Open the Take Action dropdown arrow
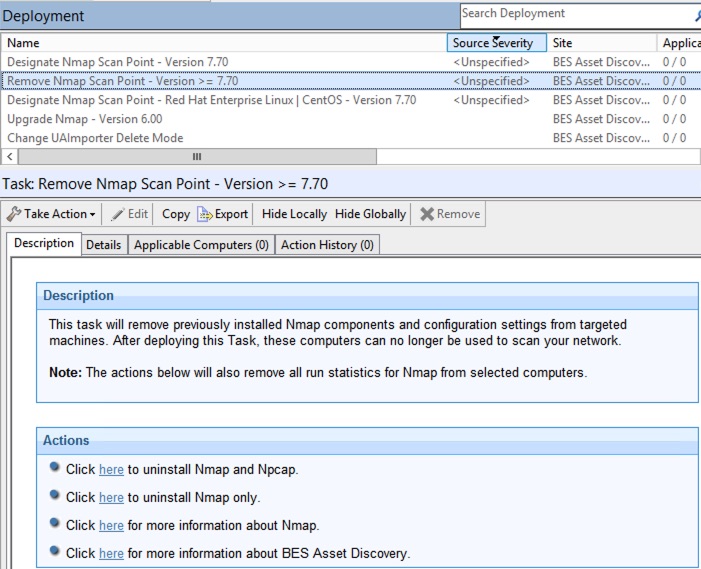701x569 pixels. point(93,215)
